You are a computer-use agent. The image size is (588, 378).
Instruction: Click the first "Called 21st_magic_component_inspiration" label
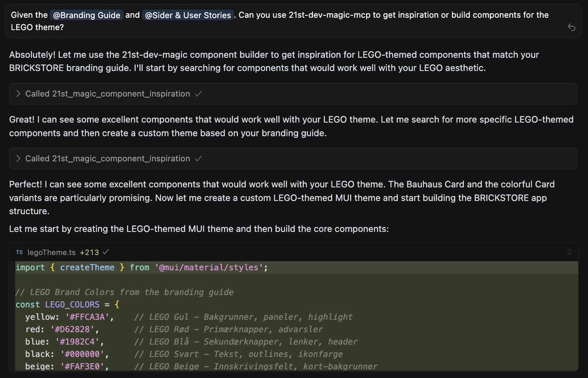pyautogui.click(x=108, y=94)
